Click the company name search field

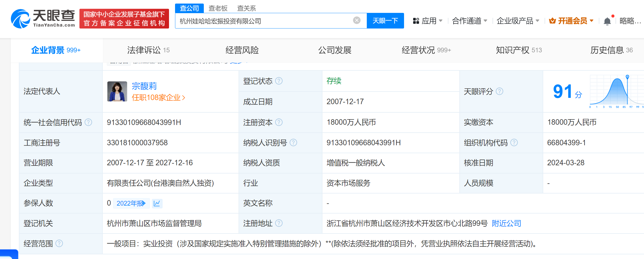[263, 21]
